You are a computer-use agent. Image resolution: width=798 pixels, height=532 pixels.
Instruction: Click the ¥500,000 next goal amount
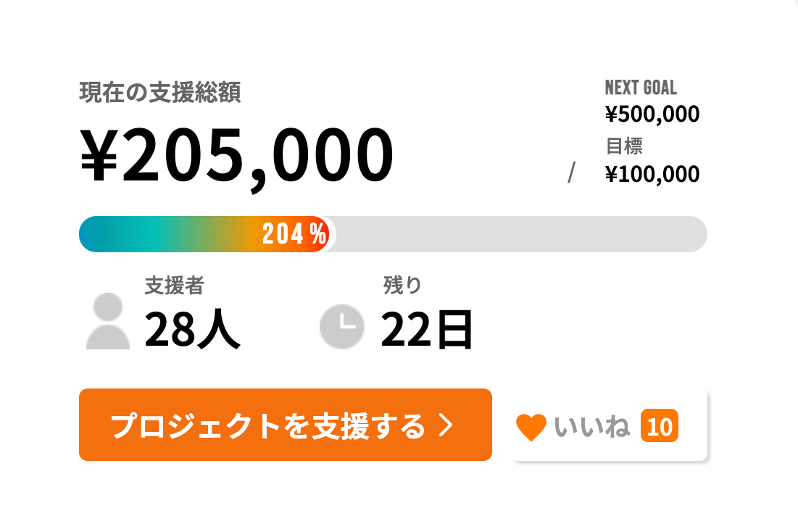click(x=652, y=114)
